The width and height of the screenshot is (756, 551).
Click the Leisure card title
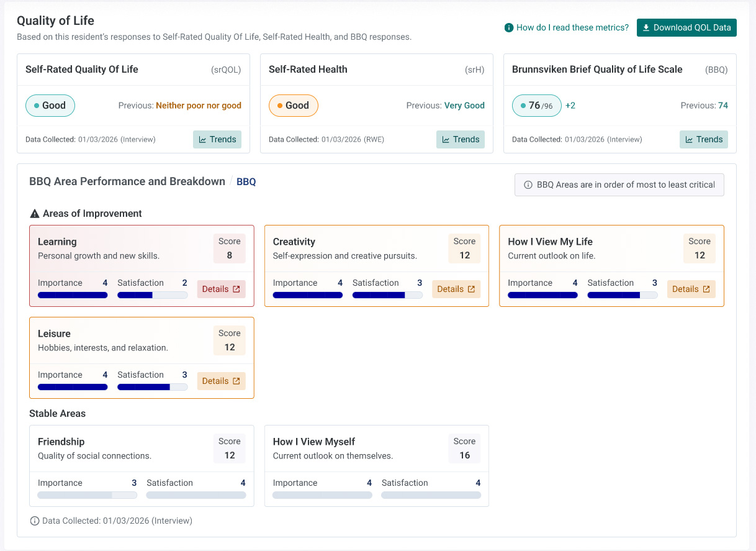[54, 334]
